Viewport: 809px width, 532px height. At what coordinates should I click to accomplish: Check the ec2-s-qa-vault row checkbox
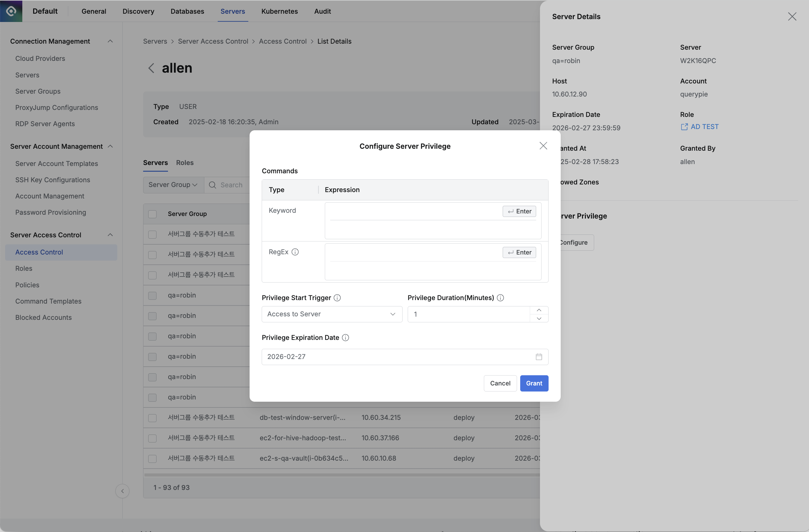pyautogui.click(x=152, y=459)
